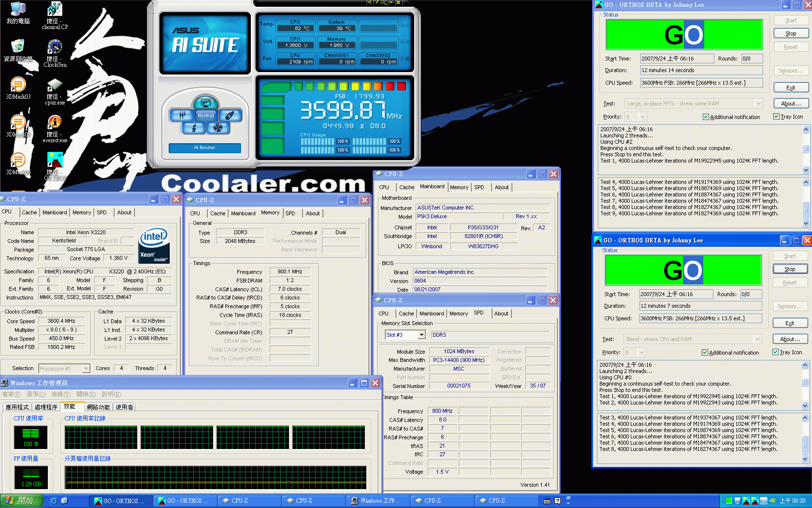The image size is (812, 508).
Task: Click the NVIDIA tray icon near clock
Action: click(772, 501)
